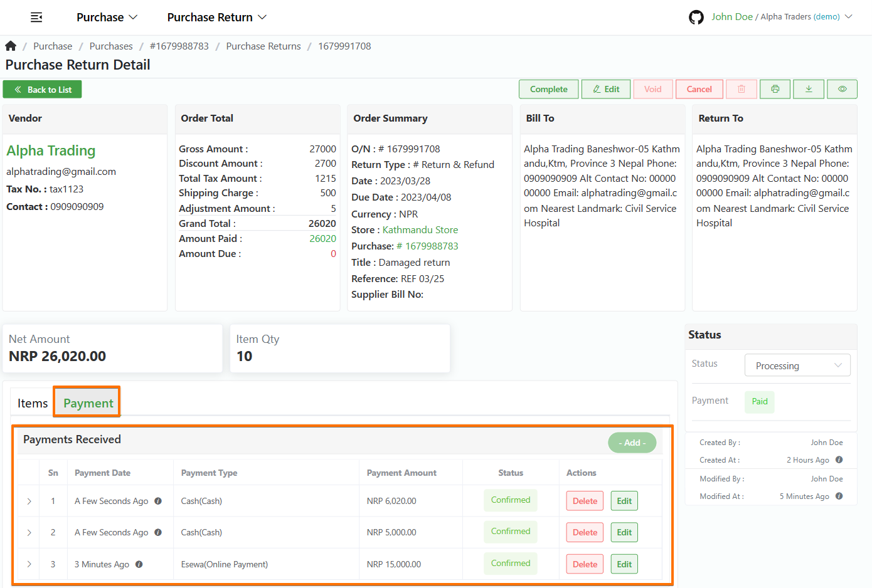The width and height of the screenshot is (872, 588).
Task: Switch to the Items tab
Action: click(33, 403)
